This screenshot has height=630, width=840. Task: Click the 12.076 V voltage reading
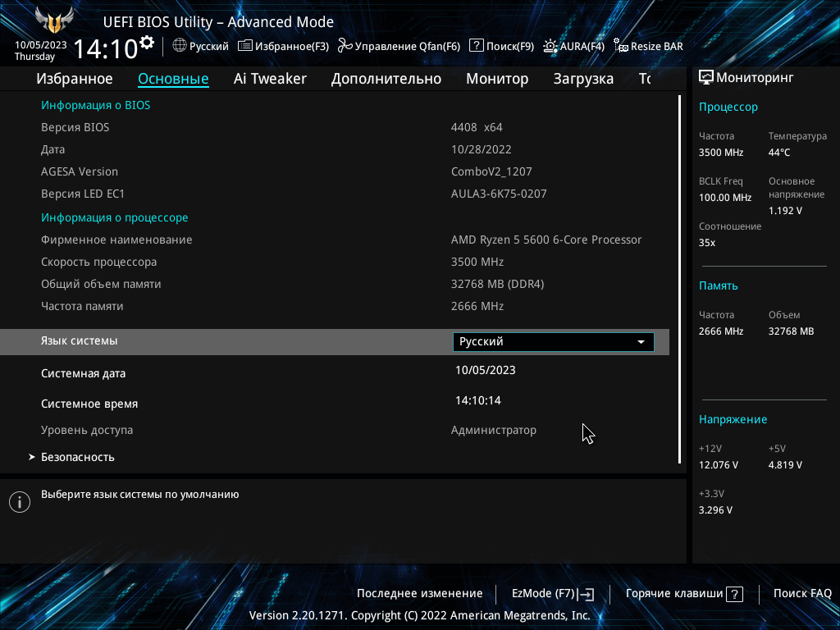[719, 465]
